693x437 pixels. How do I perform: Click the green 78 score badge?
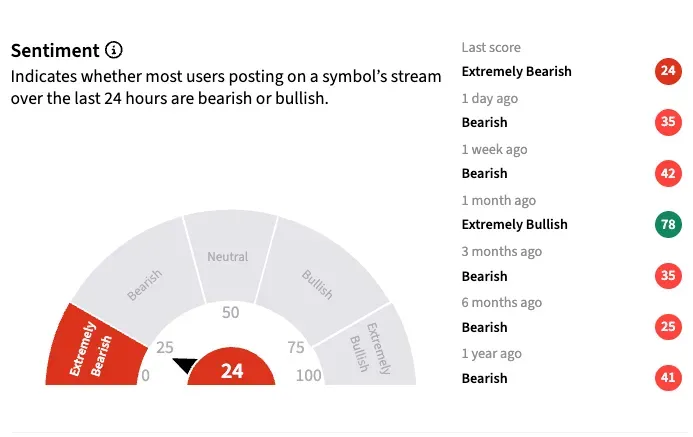[x=668, y=224]
